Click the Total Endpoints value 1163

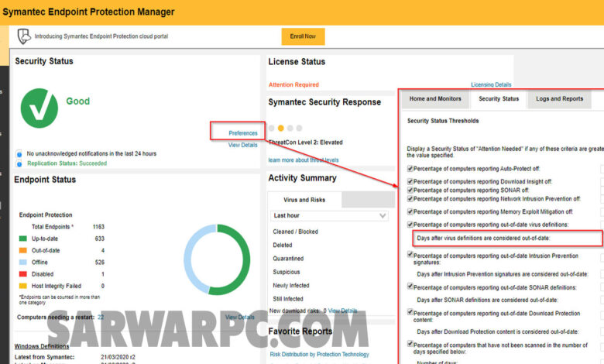coord(98,227)
